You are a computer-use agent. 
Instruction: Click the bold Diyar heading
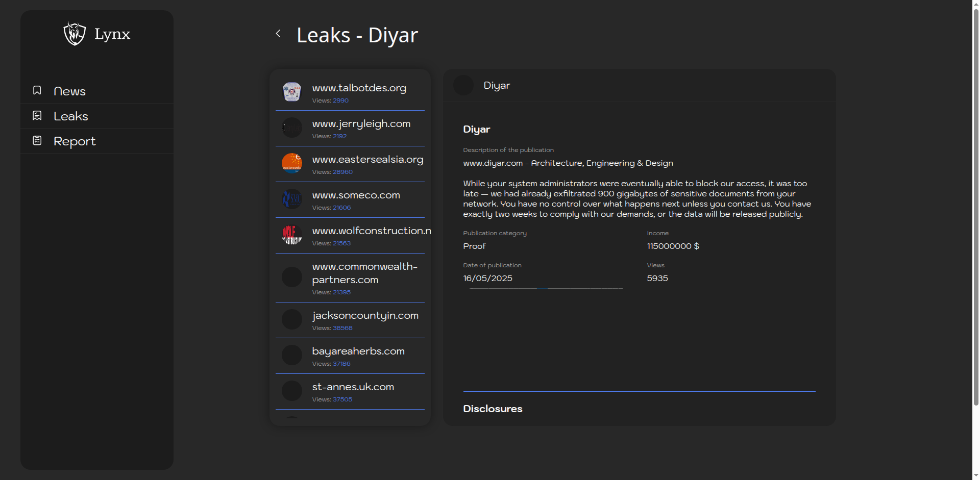click(x=476, y=130)
